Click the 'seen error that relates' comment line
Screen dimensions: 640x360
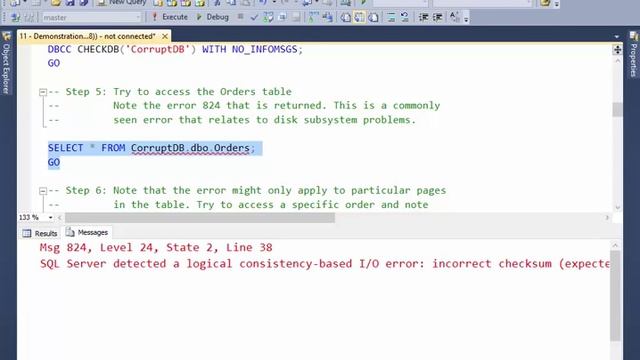pos(264,120)
